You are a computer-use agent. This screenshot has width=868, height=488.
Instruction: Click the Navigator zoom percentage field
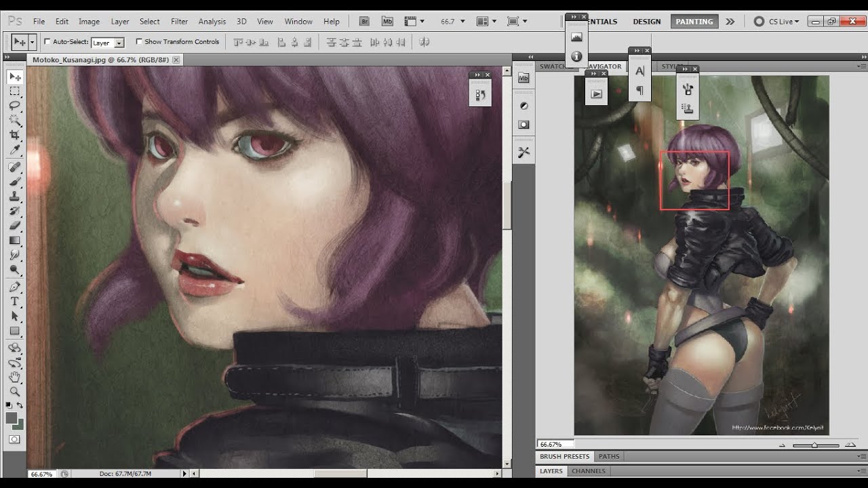pos(555,445)
